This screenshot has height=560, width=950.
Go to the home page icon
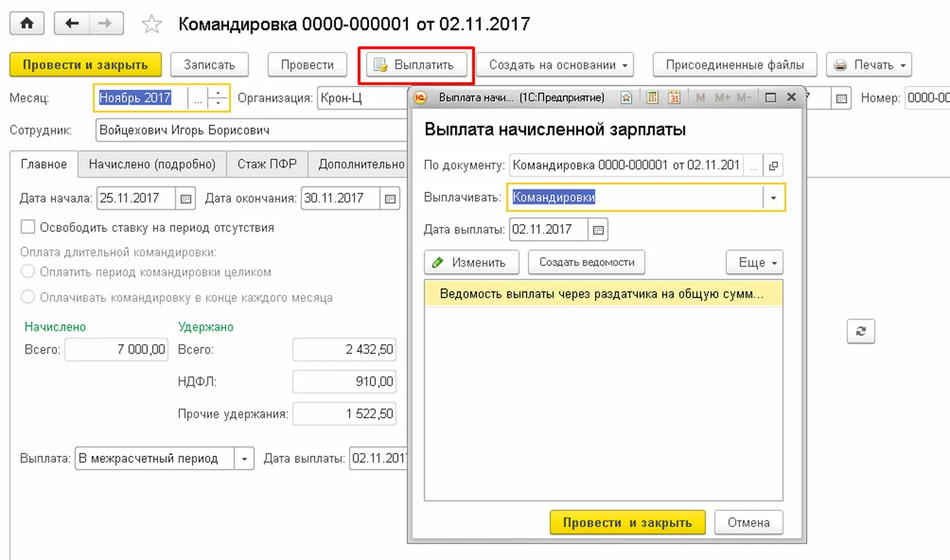point(27,24)
